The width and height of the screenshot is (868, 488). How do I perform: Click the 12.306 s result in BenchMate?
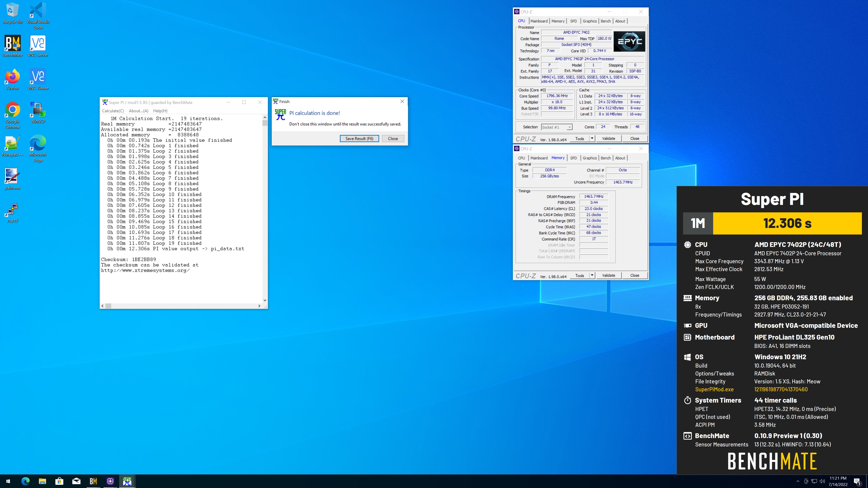click(787, 223)
